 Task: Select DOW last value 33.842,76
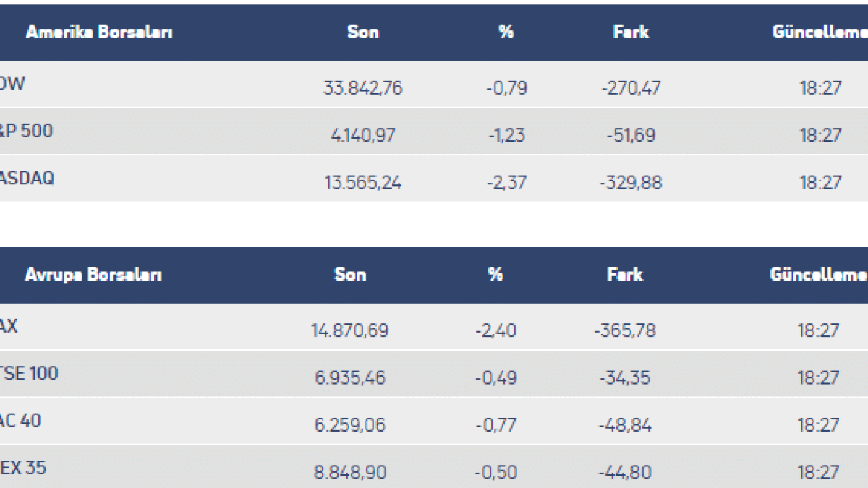(362, 89)
